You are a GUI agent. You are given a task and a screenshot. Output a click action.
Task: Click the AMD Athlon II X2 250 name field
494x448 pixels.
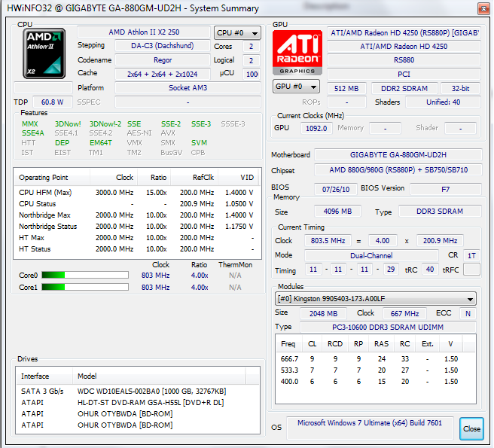click(x=144, y=32)
